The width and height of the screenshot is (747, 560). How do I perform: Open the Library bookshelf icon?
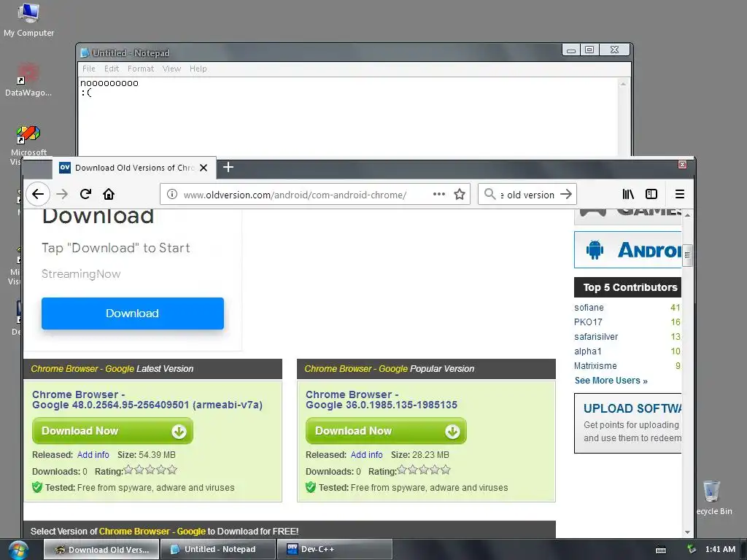pos(628,194)
